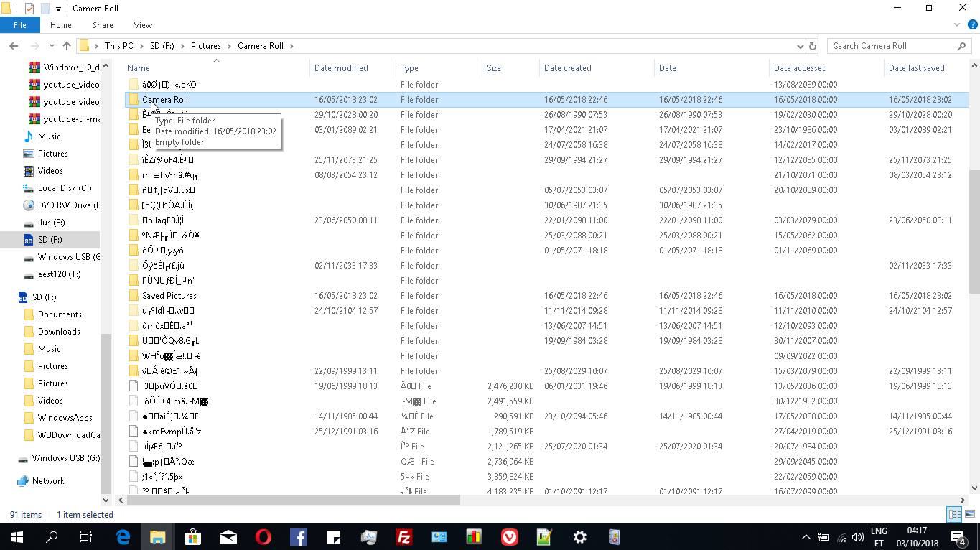Image resolution: width=980 pixels, height=550 pixels.
Task: Open the File menu
Action: (x=20, y=25)
